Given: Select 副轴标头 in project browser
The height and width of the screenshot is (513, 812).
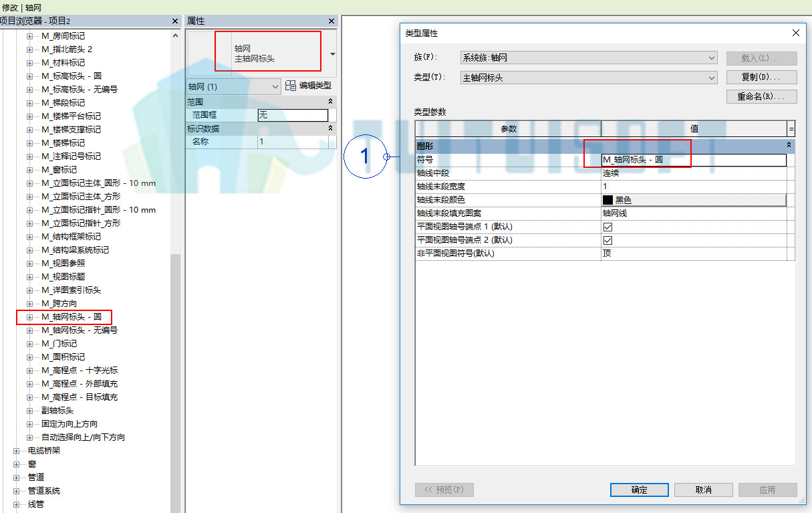Looking at the screenshot, I should [57, 410].
